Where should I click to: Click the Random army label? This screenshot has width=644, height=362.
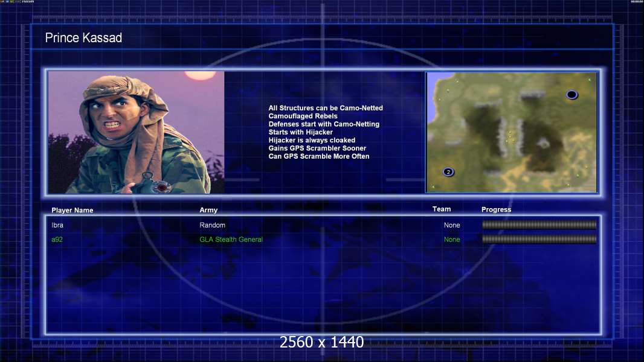point(212,225)
